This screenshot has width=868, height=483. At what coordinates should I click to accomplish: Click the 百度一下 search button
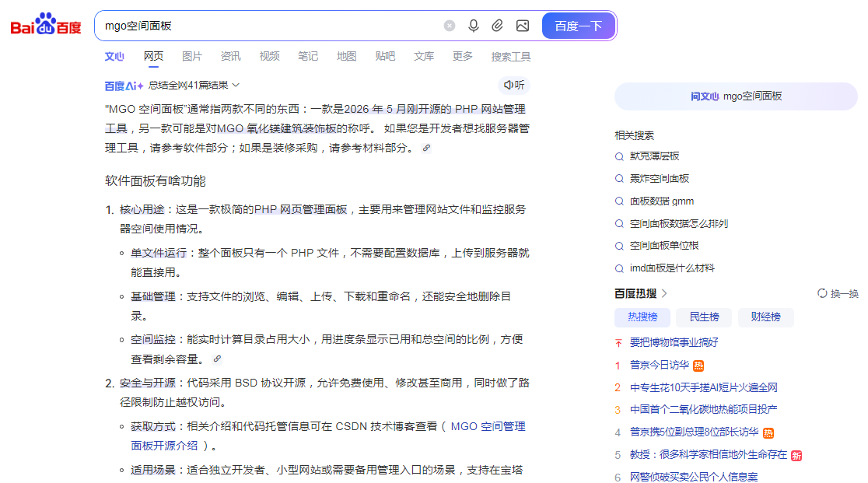tap(579, 26)
